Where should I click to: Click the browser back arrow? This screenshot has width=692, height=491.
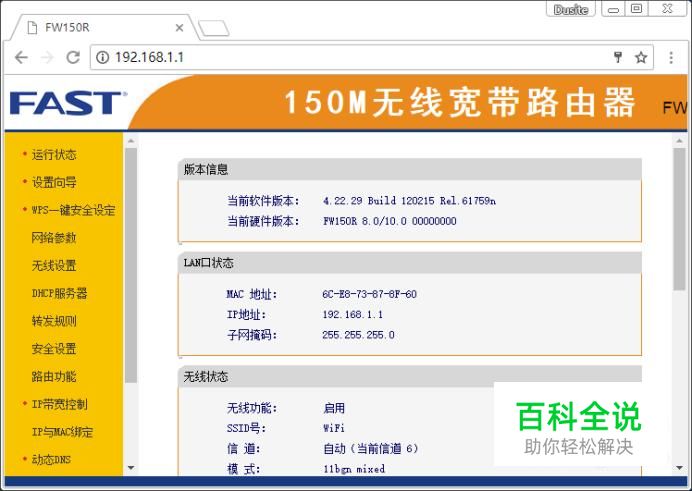[21, 57]
